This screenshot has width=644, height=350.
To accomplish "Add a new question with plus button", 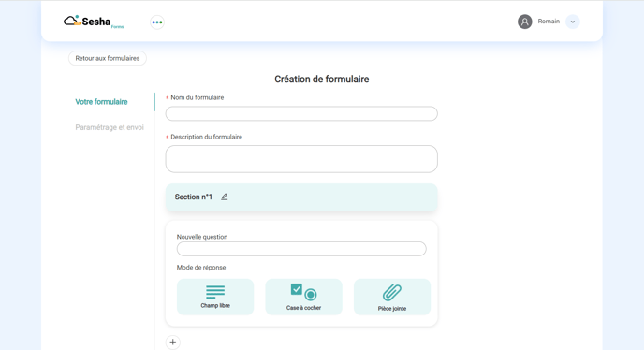I will tap(173, 343).
